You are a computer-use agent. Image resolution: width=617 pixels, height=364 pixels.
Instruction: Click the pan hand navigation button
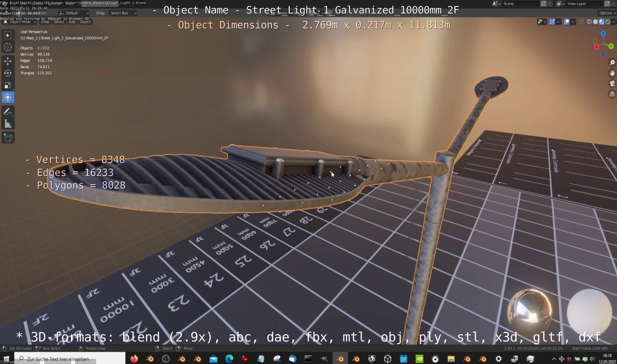click(612, 73)
